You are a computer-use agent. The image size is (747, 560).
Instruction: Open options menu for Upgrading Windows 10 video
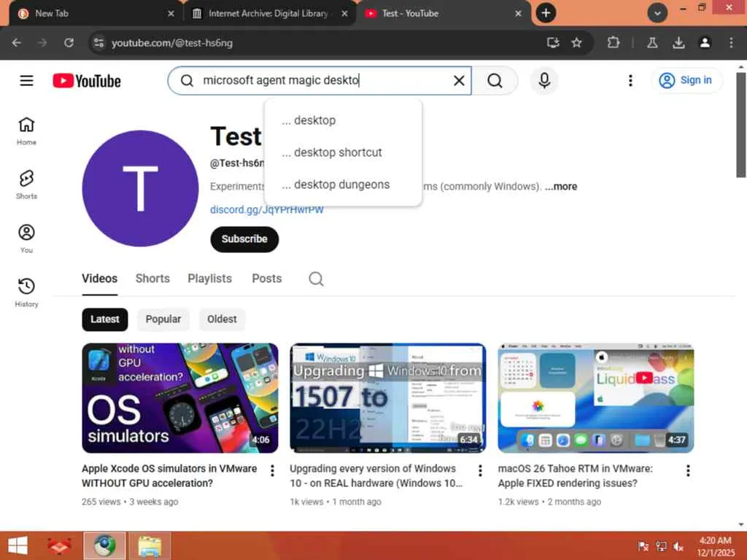(480, 470)
